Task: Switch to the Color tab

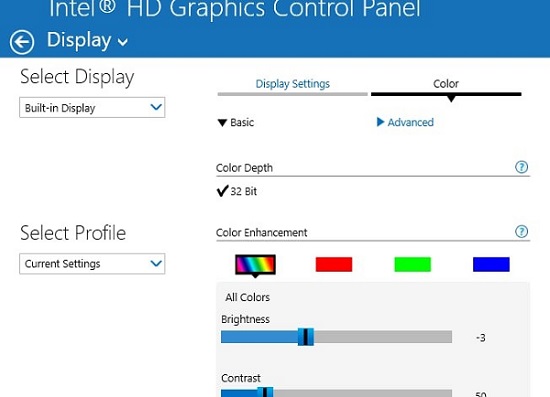Action: pyautogui.click(x=446, y=84)
